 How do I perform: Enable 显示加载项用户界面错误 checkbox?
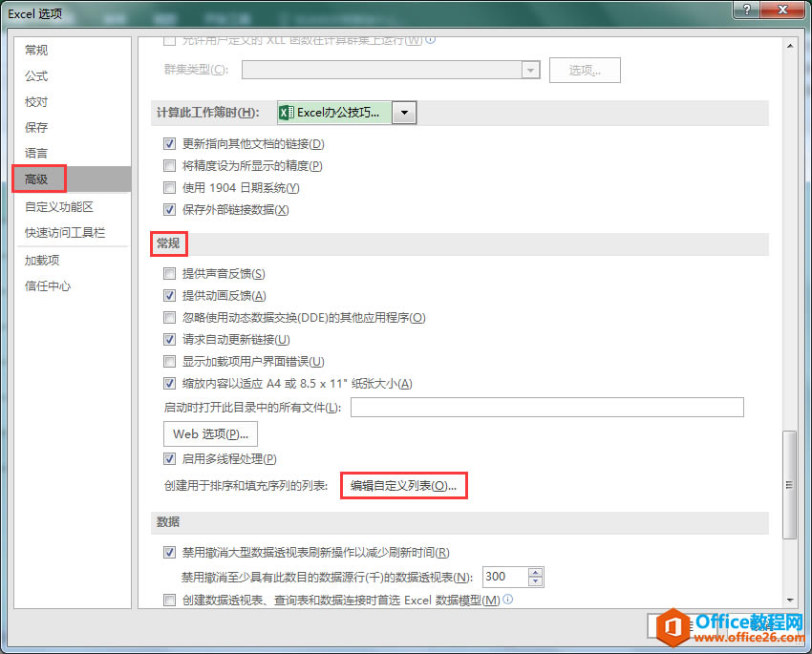[169, 362]
